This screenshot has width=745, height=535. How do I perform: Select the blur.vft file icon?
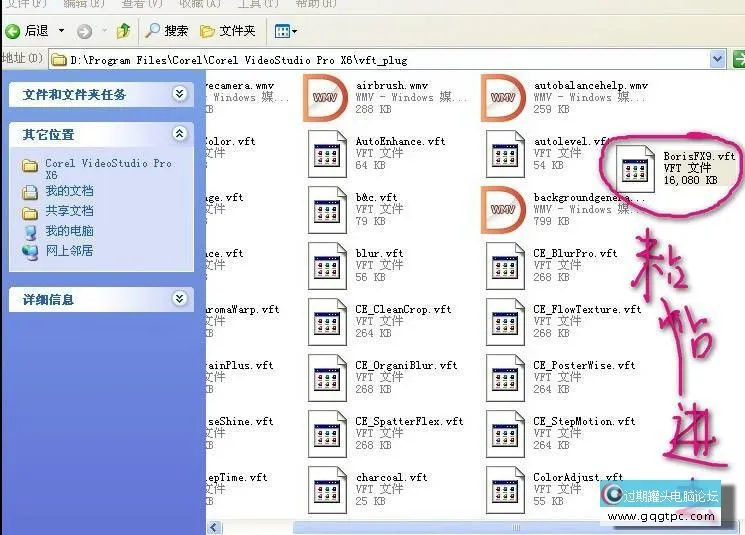click(x=327, y=266)
